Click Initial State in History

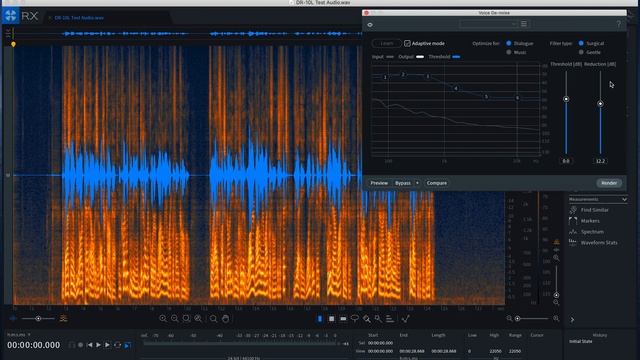click(x=580, y=341)
